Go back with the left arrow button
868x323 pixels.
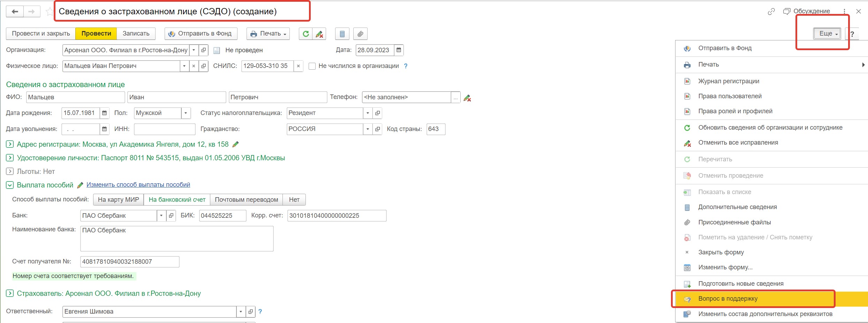click(15, 11)
